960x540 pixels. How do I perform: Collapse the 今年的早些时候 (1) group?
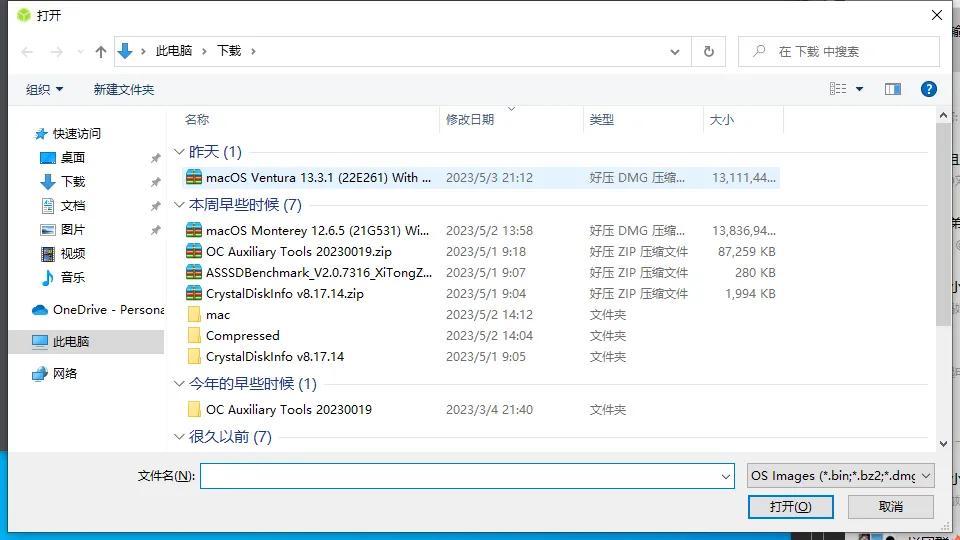click(x=179, y=384)
